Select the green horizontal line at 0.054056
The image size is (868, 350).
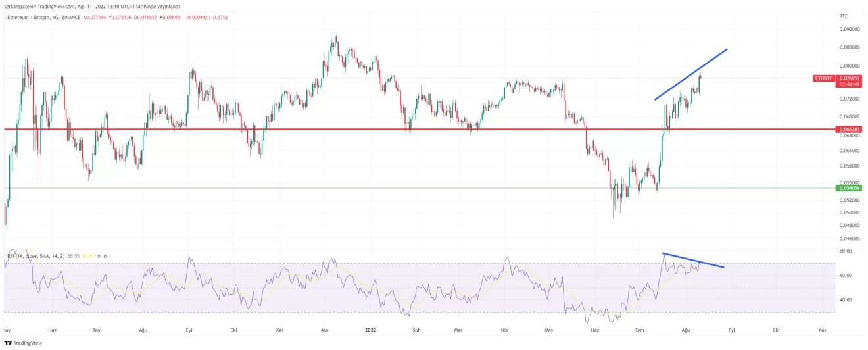(329, 188)
